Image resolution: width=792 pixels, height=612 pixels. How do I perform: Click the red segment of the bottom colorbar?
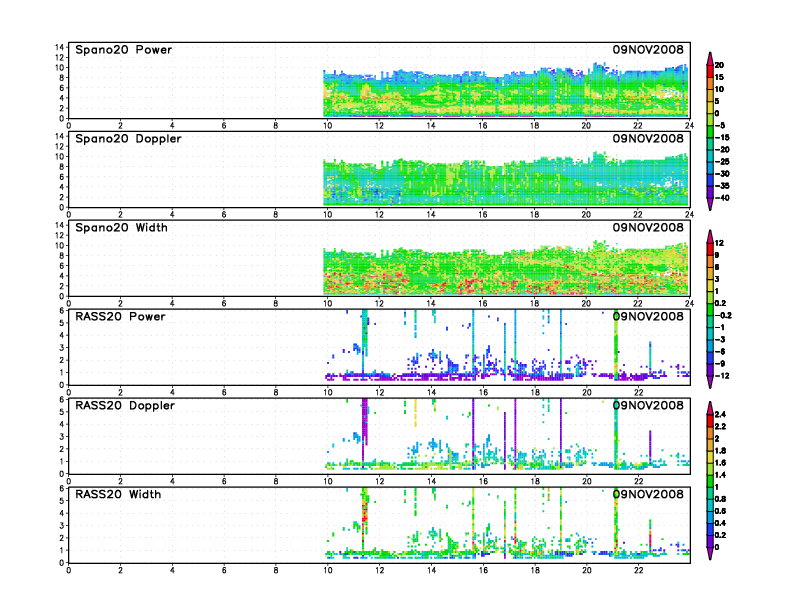[710, 421]
